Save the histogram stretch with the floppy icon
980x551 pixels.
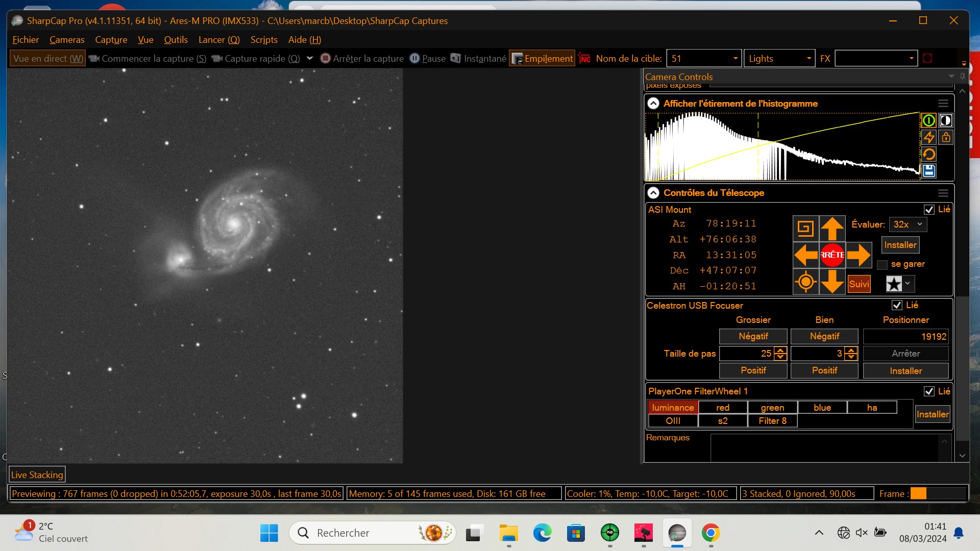point(929,170)
